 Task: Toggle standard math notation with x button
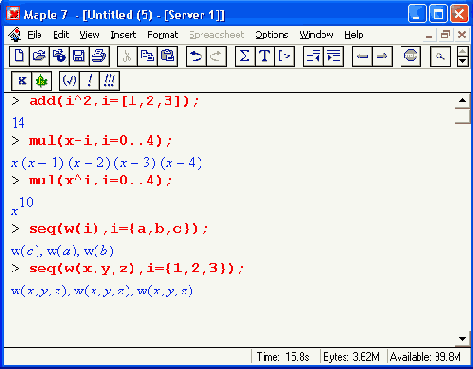(x=21, y=81)
